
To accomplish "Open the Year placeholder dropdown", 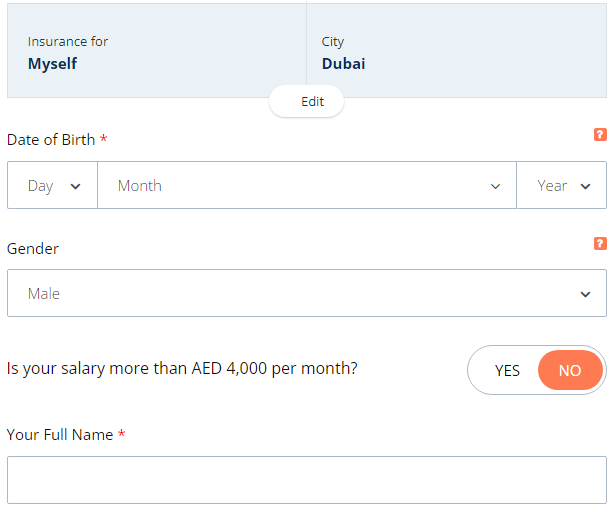I will [x=562, y=185].
